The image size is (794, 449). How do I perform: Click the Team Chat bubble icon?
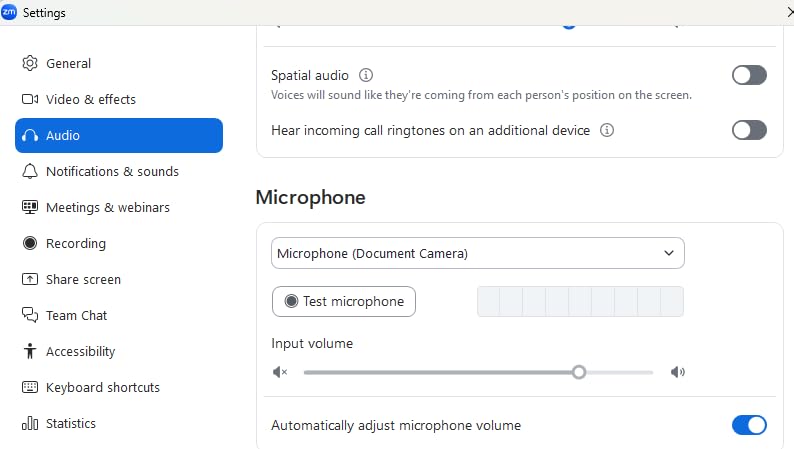[30, 316]
